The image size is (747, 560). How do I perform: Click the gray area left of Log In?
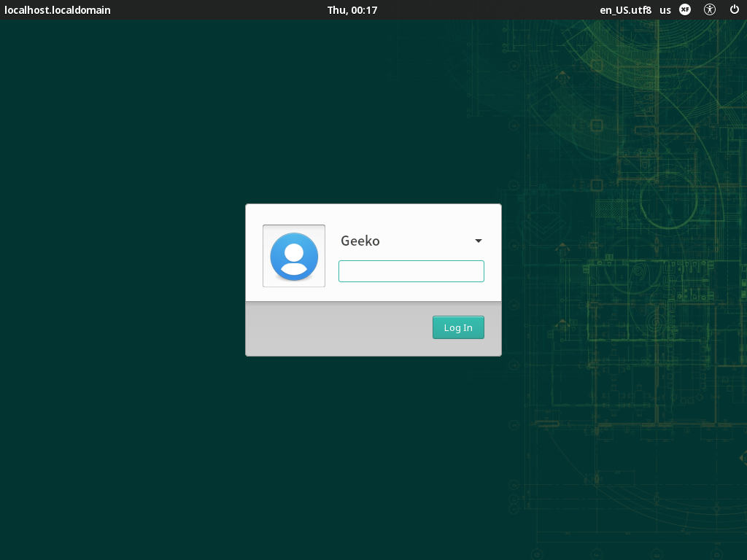click(336, 328)
